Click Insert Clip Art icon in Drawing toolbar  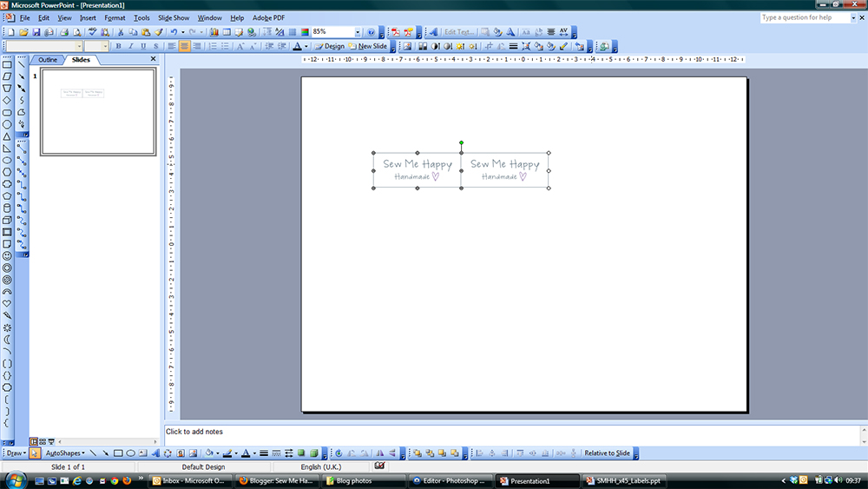[181, 453]
